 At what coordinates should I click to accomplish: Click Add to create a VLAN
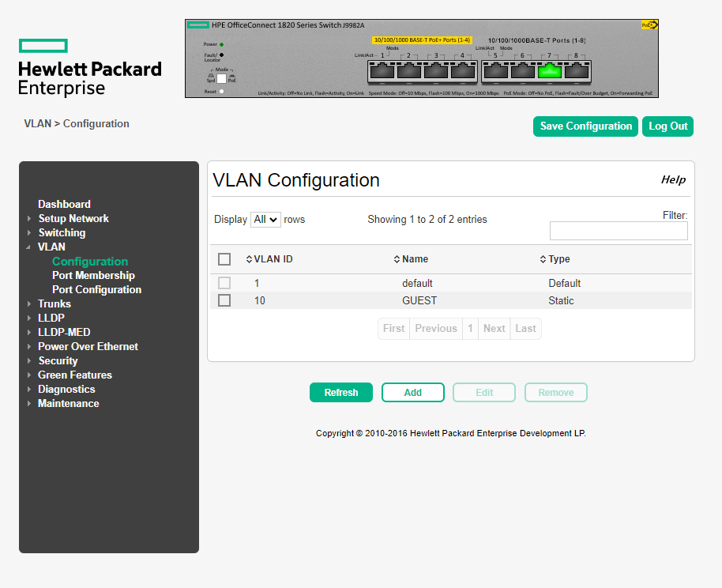click(x=413, y=393)
